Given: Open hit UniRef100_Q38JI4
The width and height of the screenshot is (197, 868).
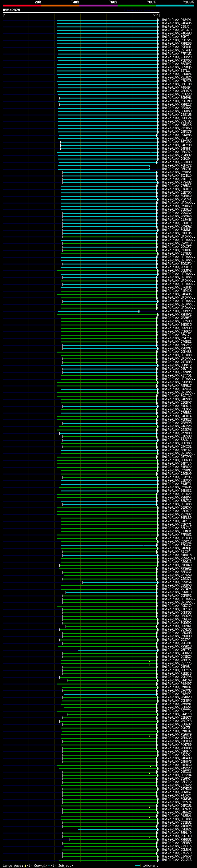Looking at the screenshot, I should [x=177, y=26].
